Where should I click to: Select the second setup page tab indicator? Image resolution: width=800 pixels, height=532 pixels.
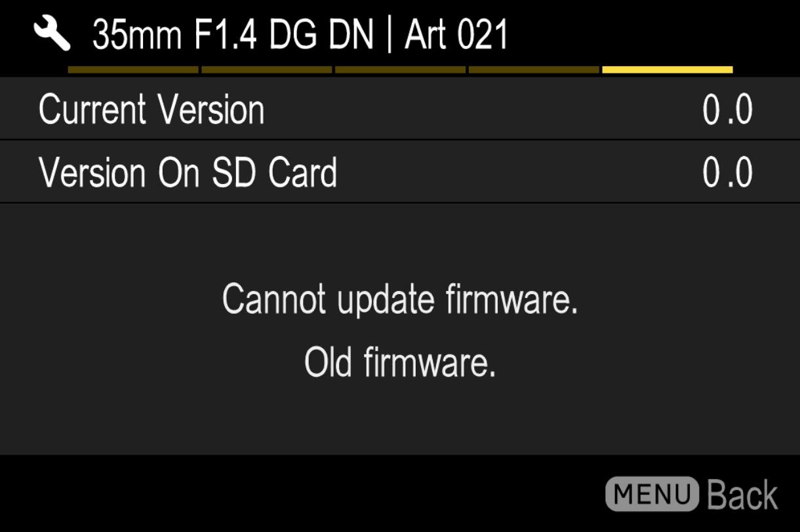267,69
